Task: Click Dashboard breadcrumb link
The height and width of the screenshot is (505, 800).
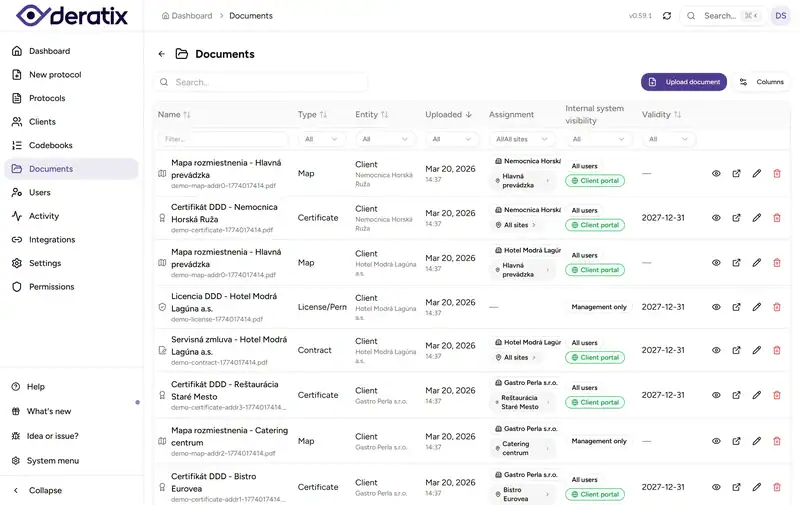Action: 187,16
